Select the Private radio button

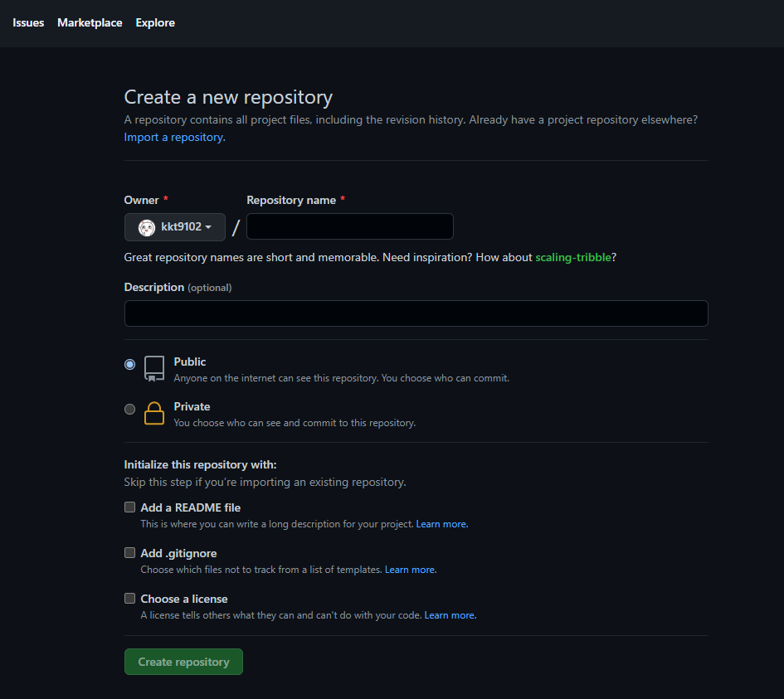click(x=130, y=410)
